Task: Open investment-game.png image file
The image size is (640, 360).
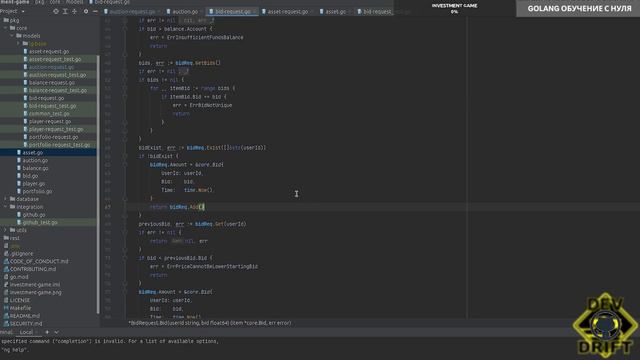Action: coord(36,292)
